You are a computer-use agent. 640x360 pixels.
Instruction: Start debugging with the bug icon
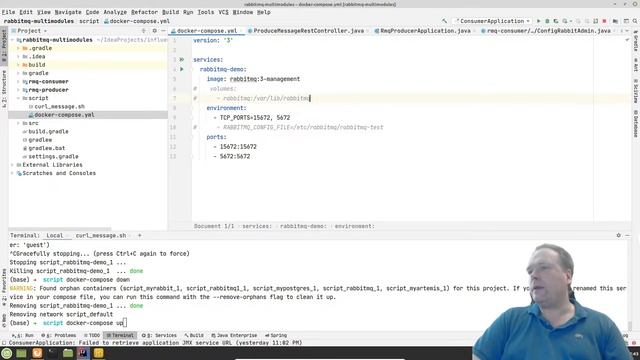[x=547, y=21]
